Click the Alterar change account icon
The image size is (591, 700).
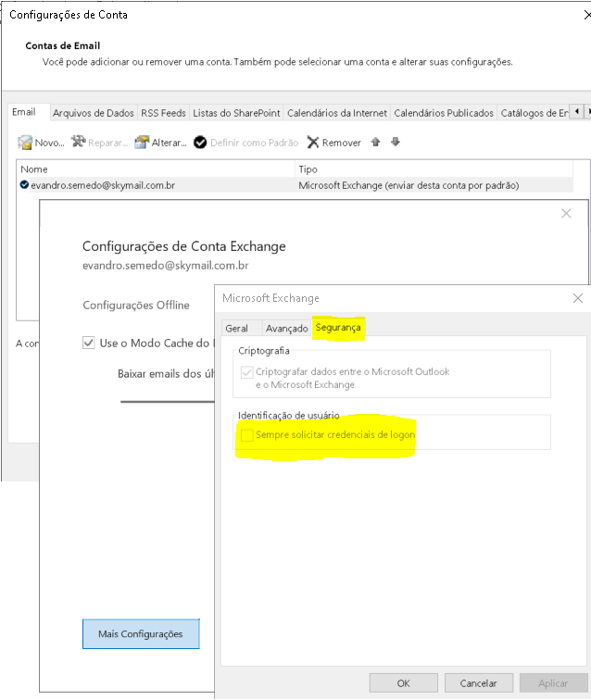pyautogui.click(x=142, y=142)
